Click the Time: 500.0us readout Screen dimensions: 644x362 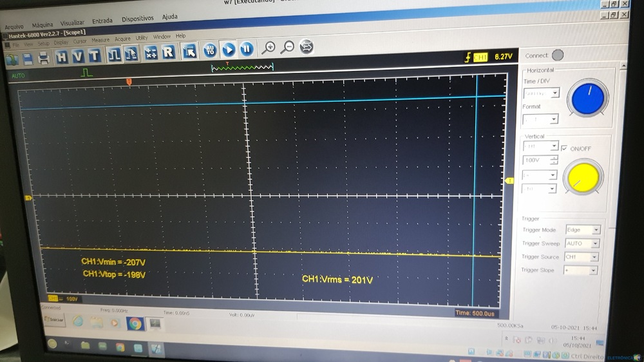pos(475,313)
